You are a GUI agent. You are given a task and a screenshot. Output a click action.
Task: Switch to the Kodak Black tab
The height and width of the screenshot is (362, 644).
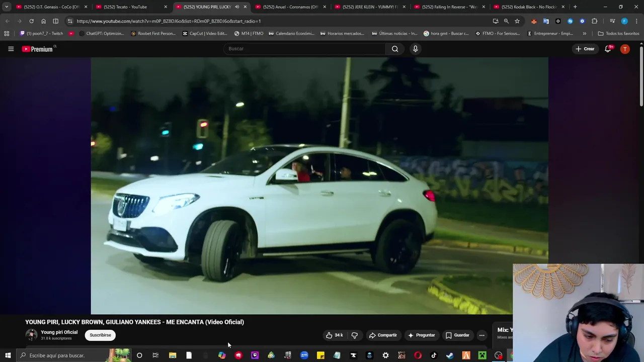coord(528,7)
